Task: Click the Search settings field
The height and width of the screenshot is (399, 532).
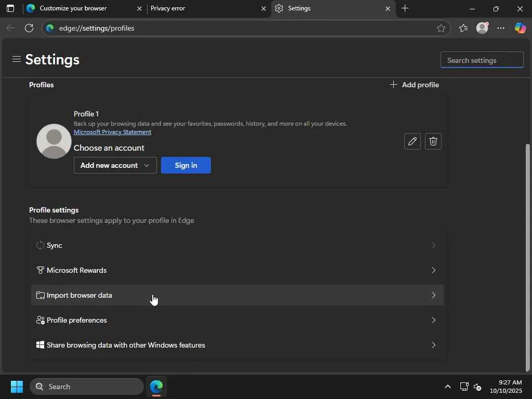Action: coord(482,60)
